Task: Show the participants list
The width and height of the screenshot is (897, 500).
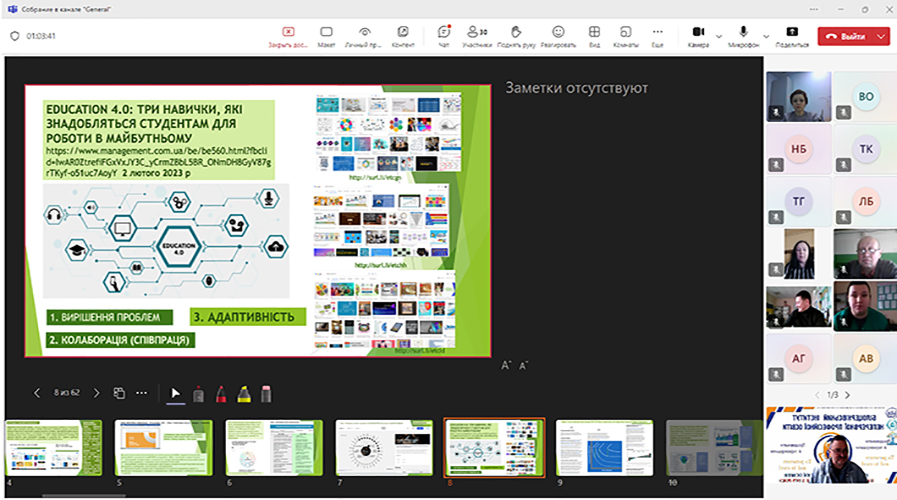Action: [x=477, y=36]
